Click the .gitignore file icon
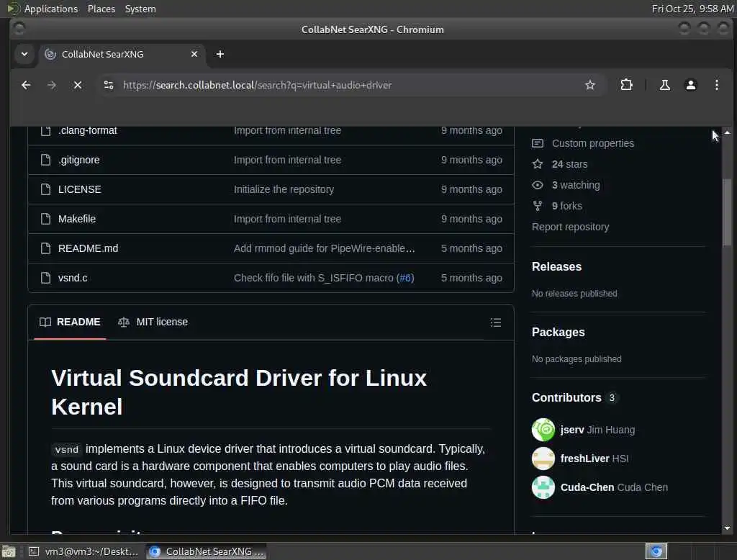 [45, 160]
